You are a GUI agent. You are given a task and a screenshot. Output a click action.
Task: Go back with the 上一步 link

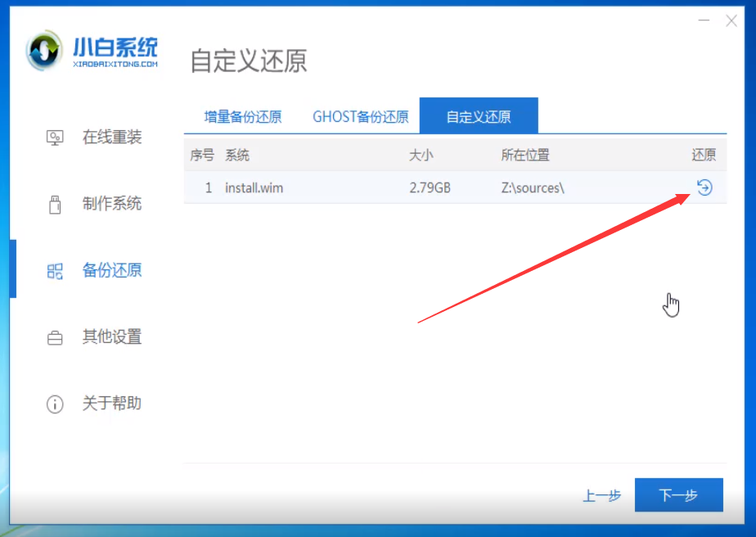(601, 495)
